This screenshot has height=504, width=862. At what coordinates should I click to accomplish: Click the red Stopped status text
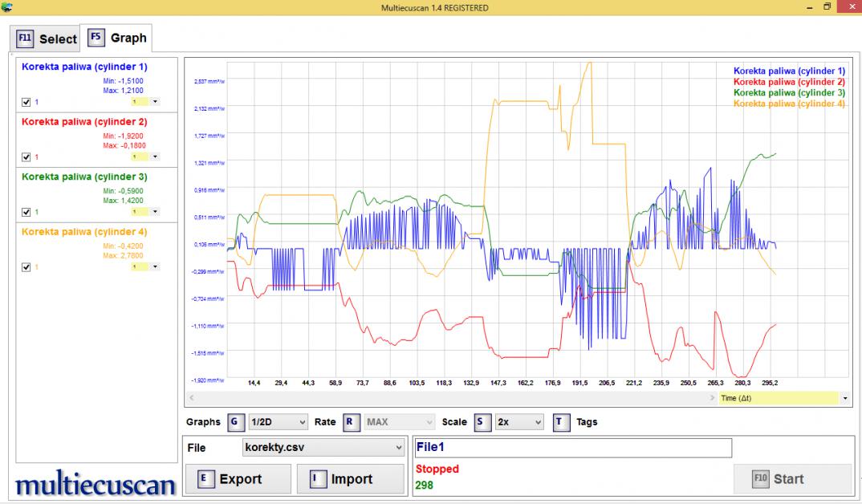coord(437,469)
